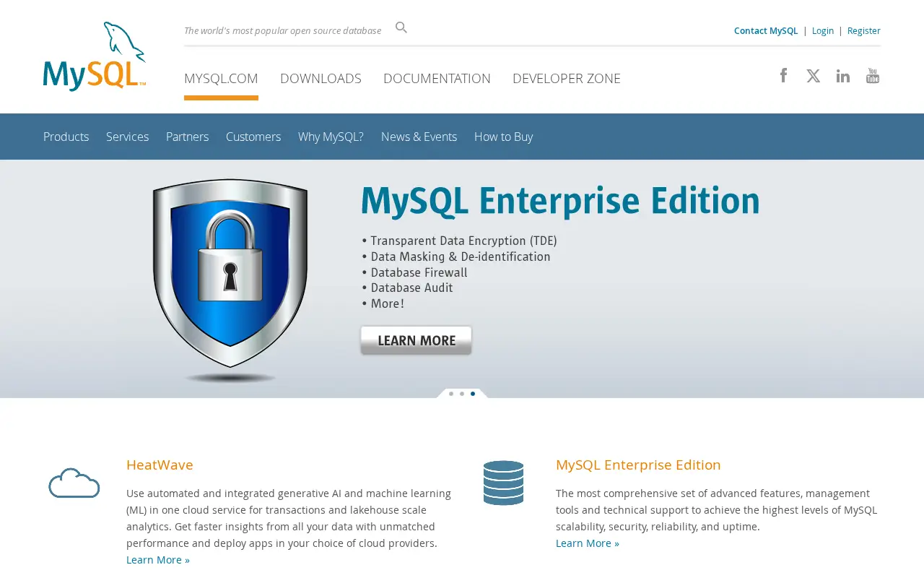The height and width of the screenshot is (578, 924).
Task: Click the Login link
Action: pos(823,30)
